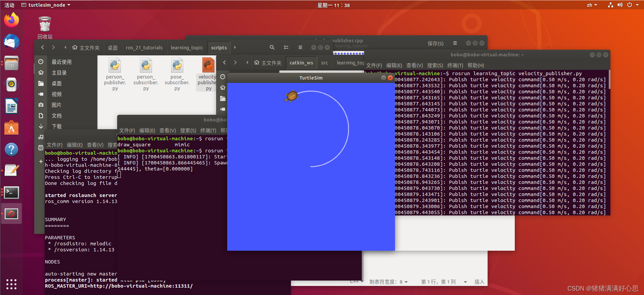Click 主文件夹 in scripts Files path bar
Viewport: 644px width, 295px height.
coord(86,48)
